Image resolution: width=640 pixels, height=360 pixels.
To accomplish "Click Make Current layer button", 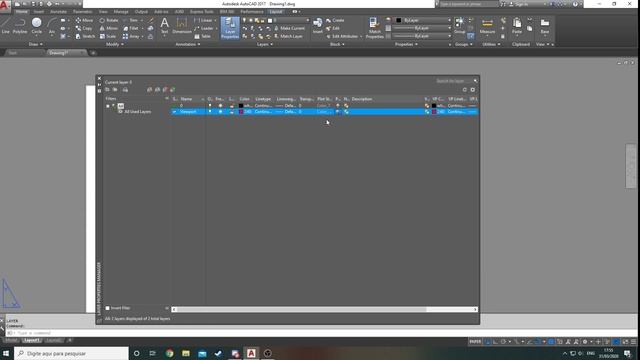I will click(289, 28).
